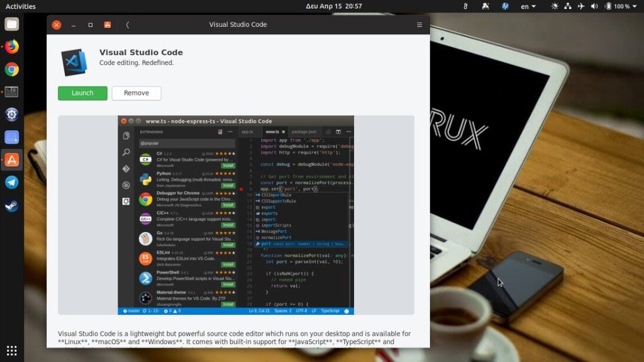
Task: Show applications grid at the dock bottom
Action: 12,350
